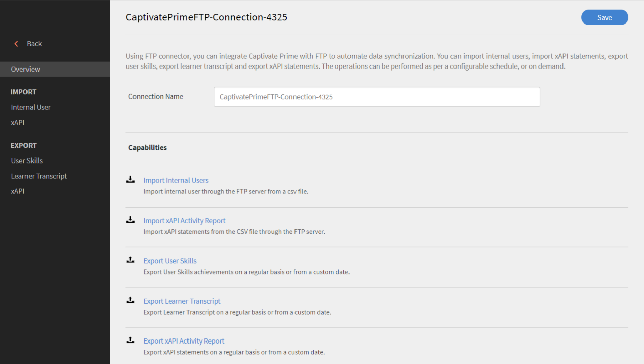Open Import xAPI Activity Report link
This screenshot has height=364, width=644.
point(184,221)
